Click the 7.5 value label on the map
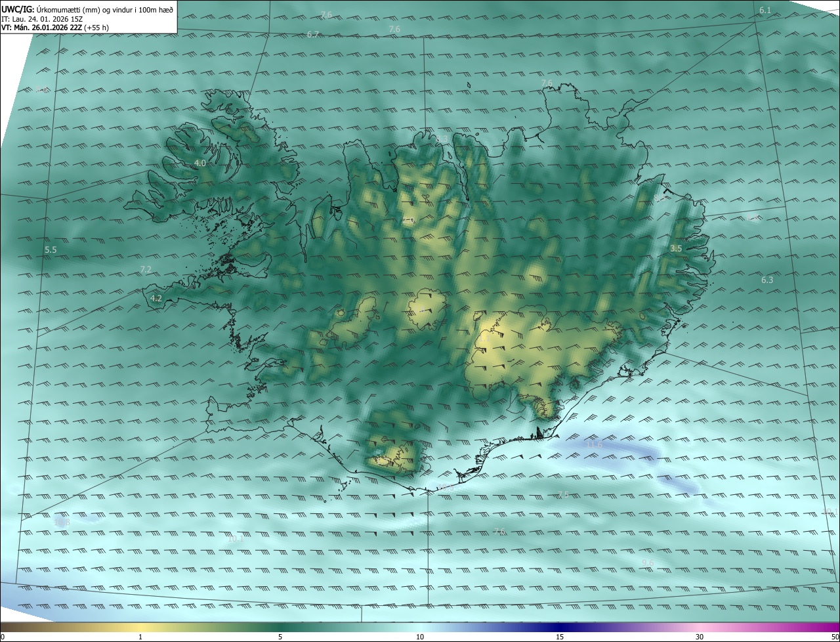 pyautogui.click(x=563, y=494)
